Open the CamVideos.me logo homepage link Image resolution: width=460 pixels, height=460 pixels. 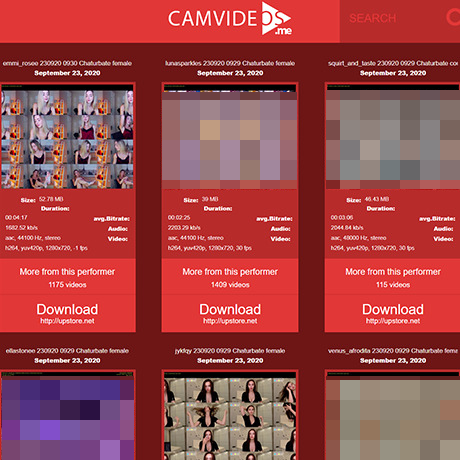point(230,19)
